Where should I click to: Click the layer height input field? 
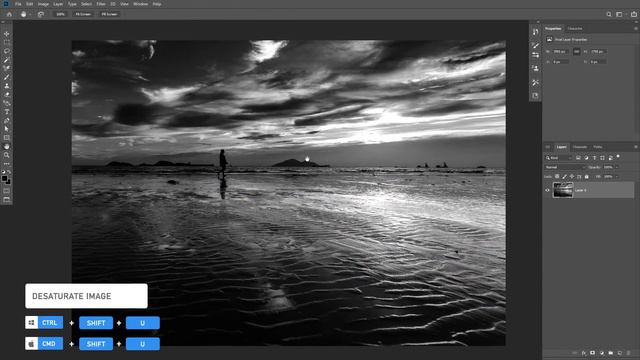598,51
